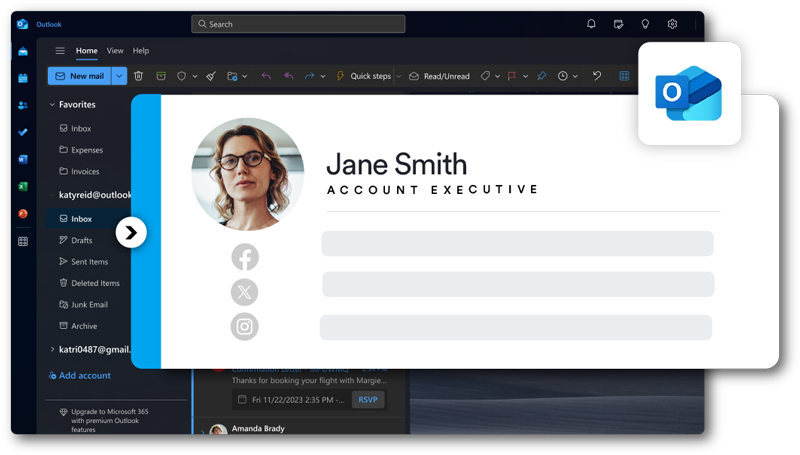Click Read/Unread button
This screenshot has height=455, width=800.
pyautogui.click(x=439, y=76)
